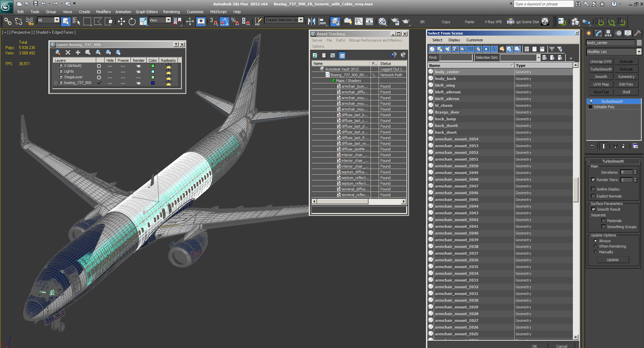Image resolution: width=644 pixels, height=348 pixels.
Task: Toggle Display Geometry filter in Select From Scene
Action: (432, 49)
